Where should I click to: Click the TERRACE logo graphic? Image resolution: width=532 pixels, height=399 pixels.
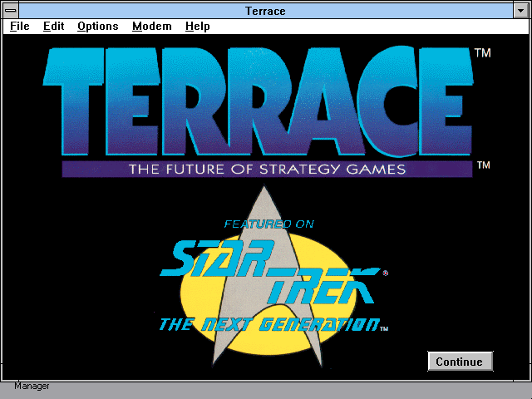pyautogui.click(x=258, y=101)
